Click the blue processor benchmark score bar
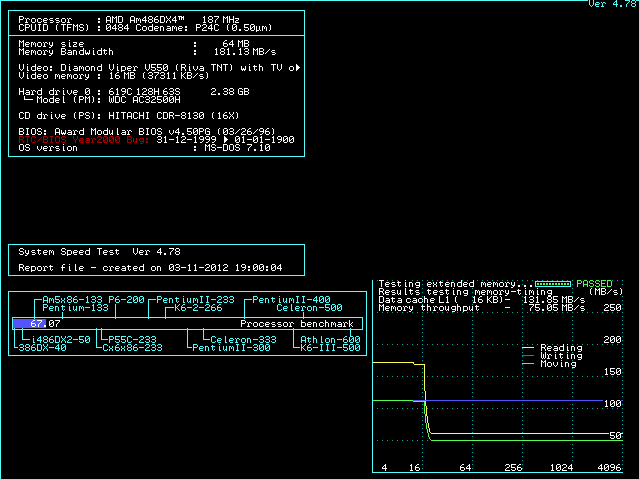Viewport: 640px width, 480px height. pyautogui.click(x=29, y=324)
